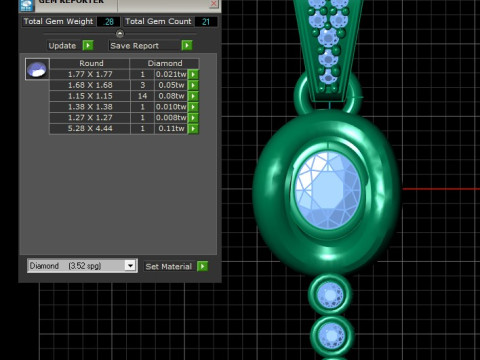Click the Diamond column header
This screenshot has height=360, width=480.
click(165, 63)
